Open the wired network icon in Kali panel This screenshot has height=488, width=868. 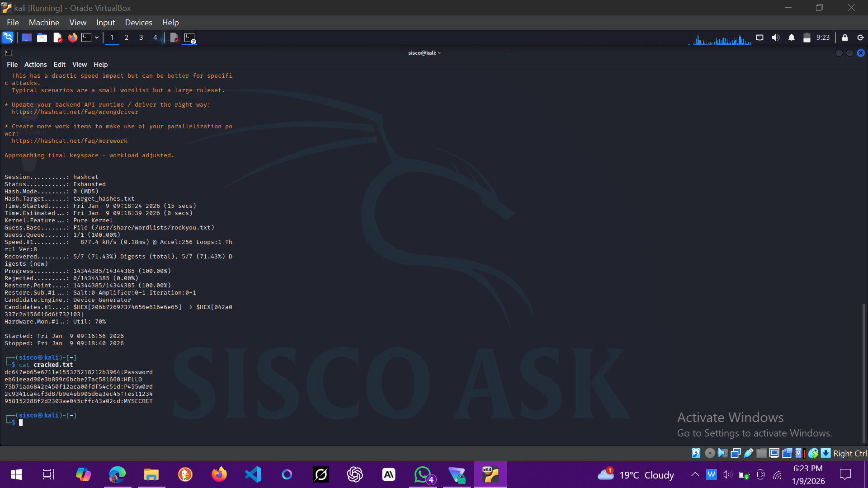760,38
